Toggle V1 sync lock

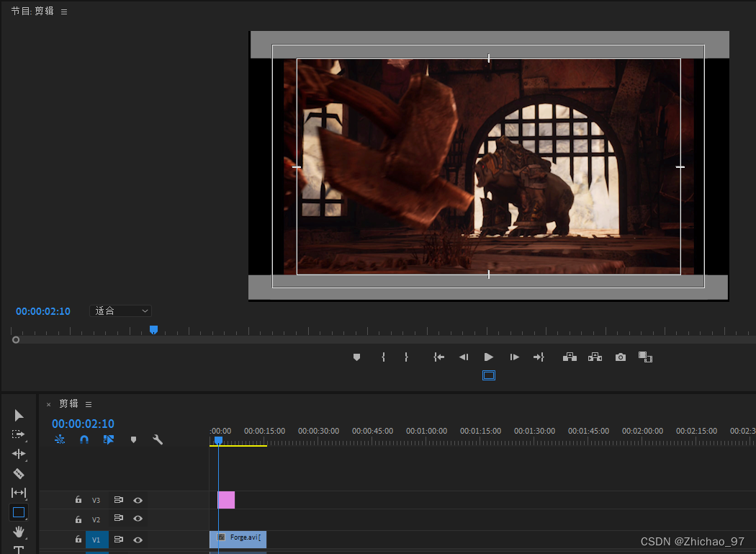pos(119,540)
